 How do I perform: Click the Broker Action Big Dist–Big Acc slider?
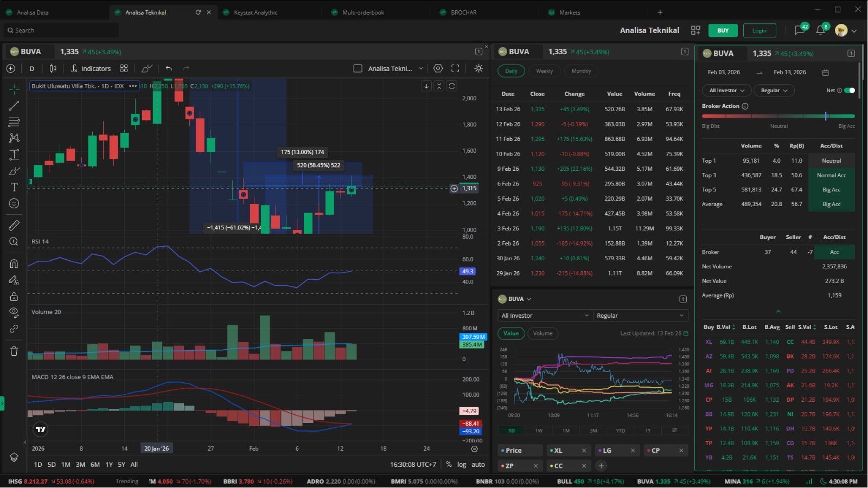click(778, 116)
